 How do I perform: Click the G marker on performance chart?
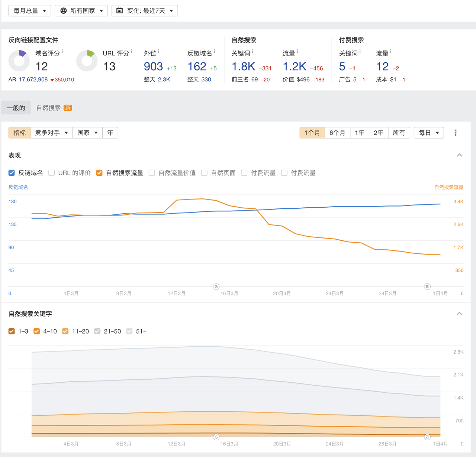tap(216, 286)
